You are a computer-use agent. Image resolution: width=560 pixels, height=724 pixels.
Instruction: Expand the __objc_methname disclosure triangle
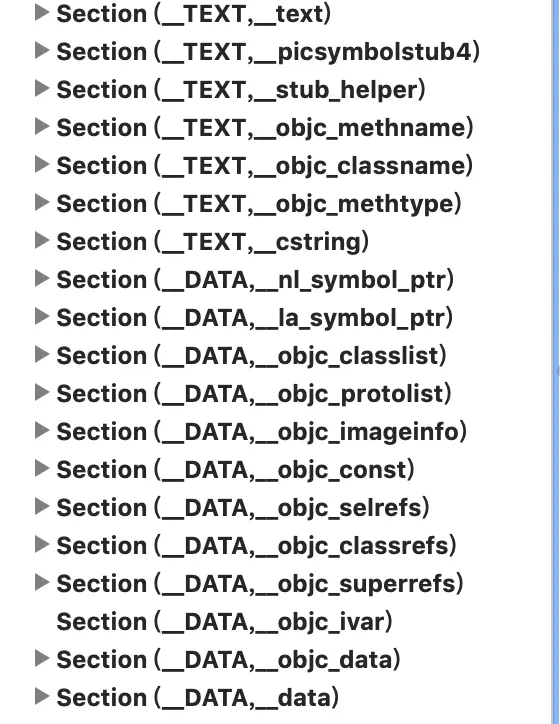(x=42, y=127)
